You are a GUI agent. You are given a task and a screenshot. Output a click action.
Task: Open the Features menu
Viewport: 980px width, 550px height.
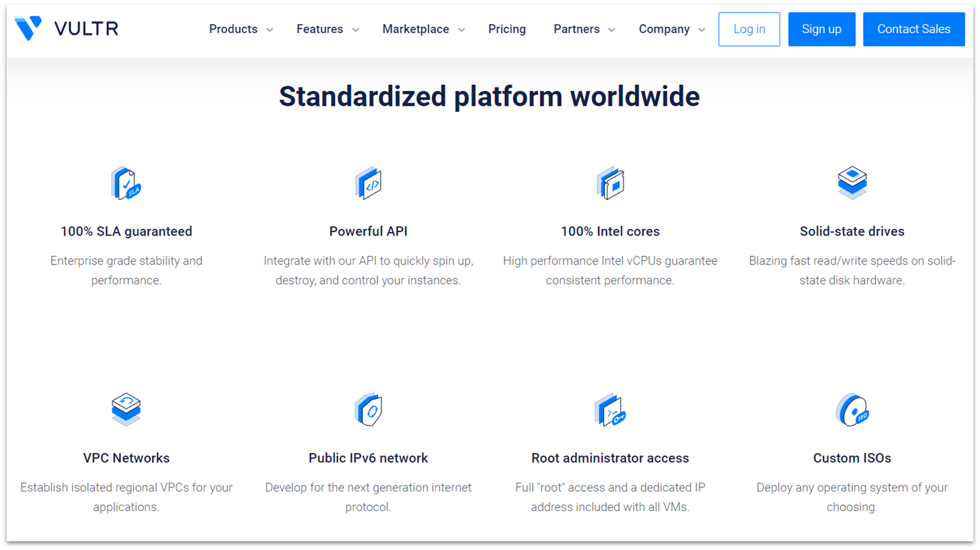[319, 29]
